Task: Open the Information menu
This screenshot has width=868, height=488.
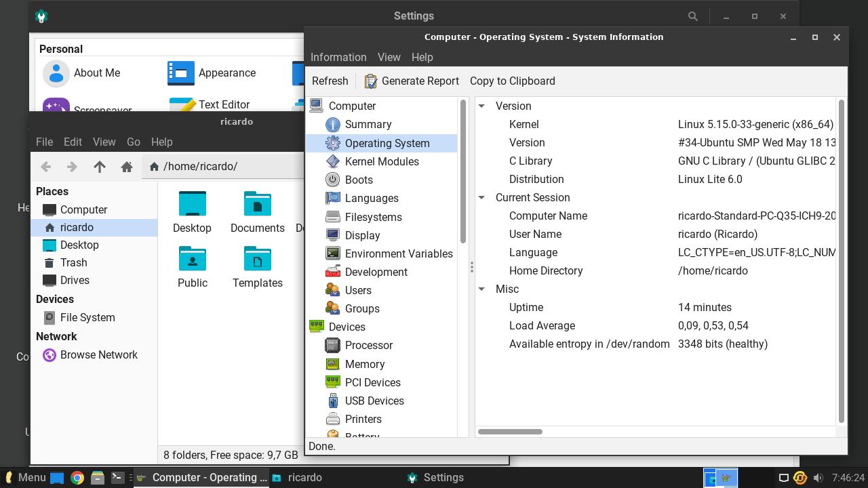Action: [x=338, y=58]
